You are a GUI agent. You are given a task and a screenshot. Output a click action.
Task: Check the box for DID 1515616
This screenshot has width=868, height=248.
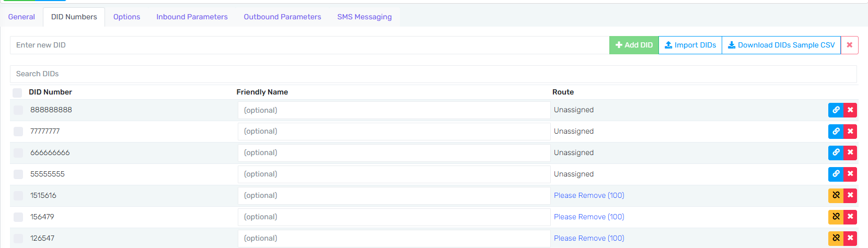pyautogui.click(x=18, y=196)
